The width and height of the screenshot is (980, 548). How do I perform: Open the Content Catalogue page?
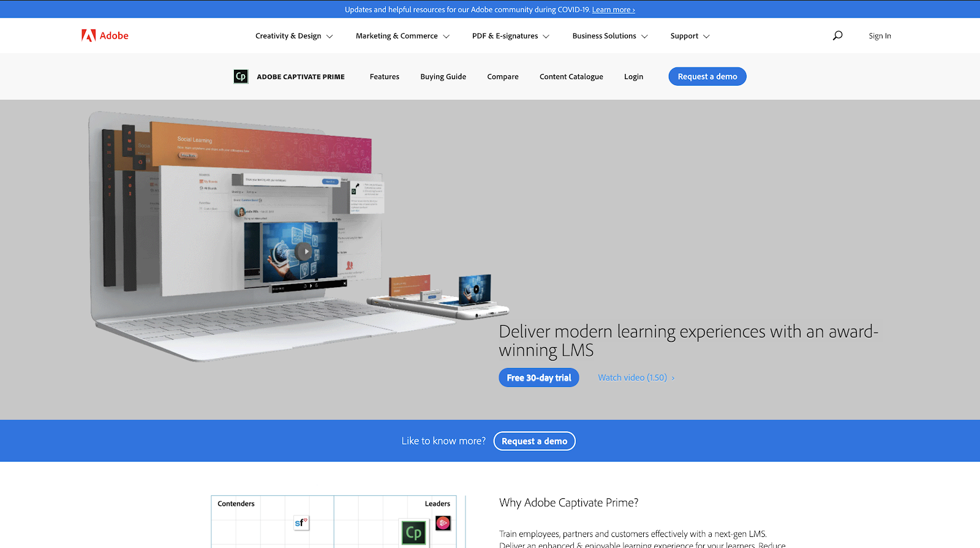tap(571, 77)
